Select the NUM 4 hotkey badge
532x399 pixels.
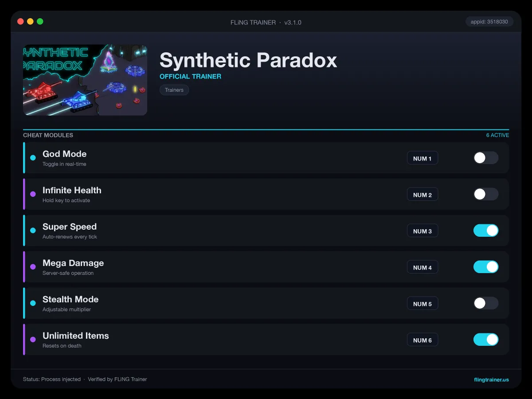(x=422, y=267)
